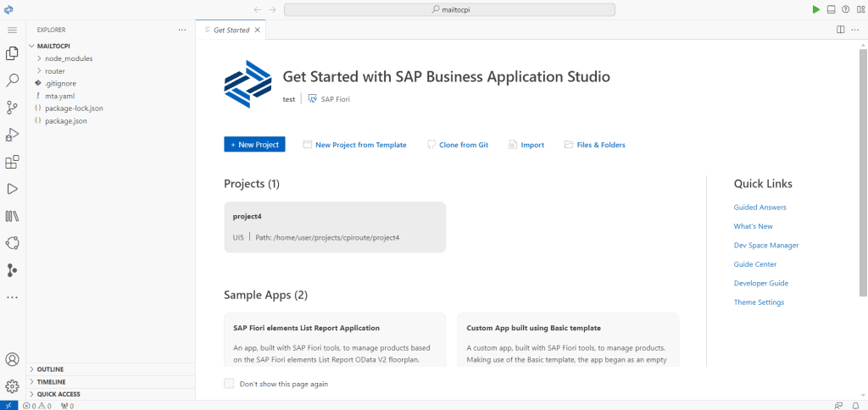Open the Run Configurations play icon in activity bar
The image size is (868, 410).
[12, 189]
